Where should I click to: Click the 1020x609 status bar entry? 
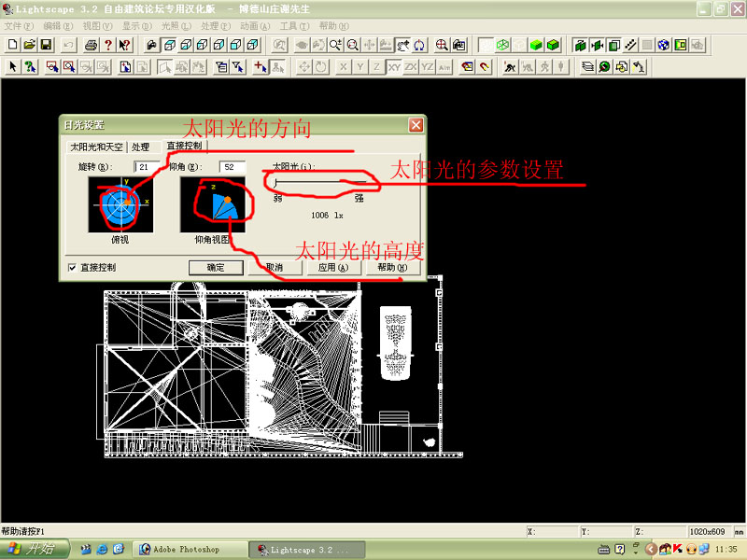(708, 531)
